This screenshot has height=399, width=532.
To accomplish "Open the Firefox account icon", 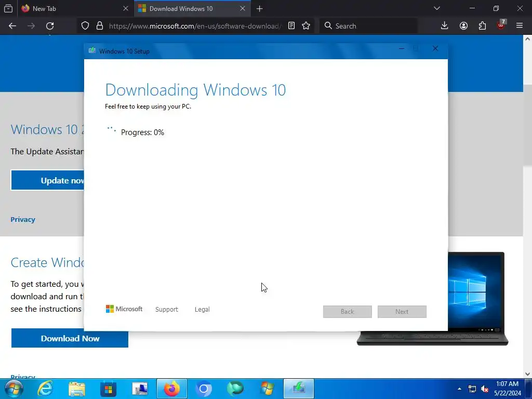I will (x=463, y=26).
